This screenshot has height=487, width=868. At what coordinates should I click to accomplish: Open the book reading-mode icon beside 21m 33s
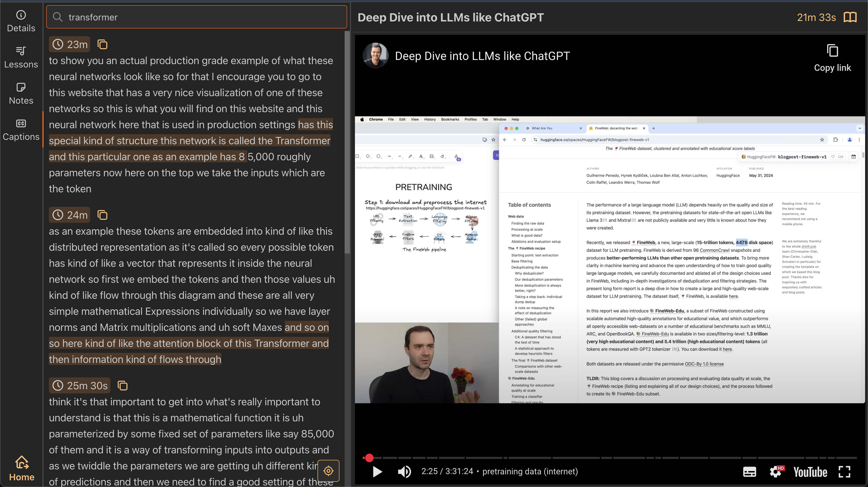850,17
